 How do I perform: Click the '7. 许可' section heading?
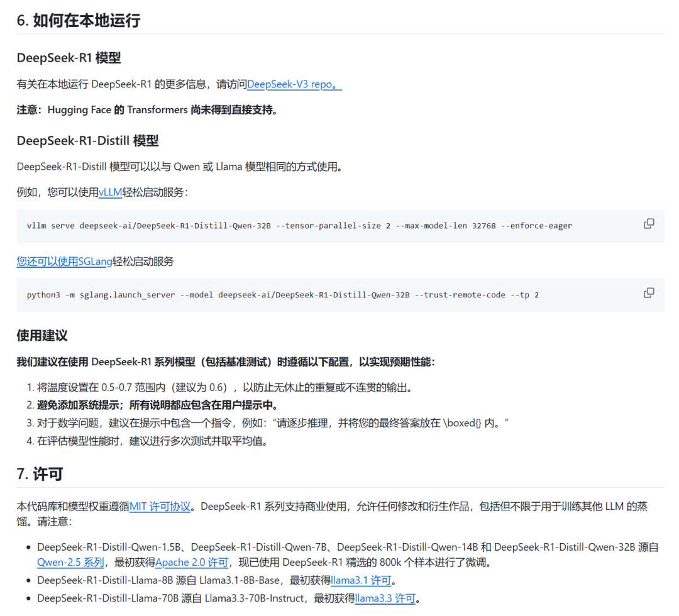click(39, 475)
